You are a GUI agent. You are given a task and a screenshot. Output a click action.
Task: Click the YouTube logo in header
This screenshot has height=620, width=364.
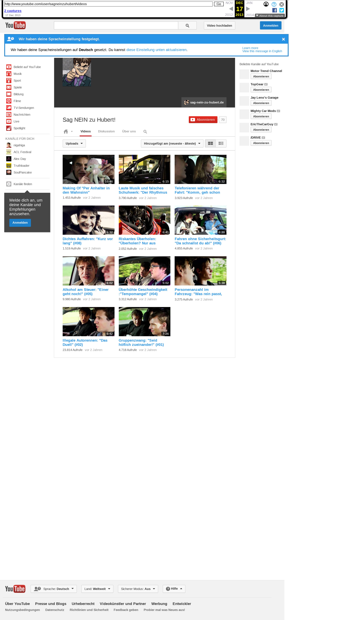coord(15,25)
